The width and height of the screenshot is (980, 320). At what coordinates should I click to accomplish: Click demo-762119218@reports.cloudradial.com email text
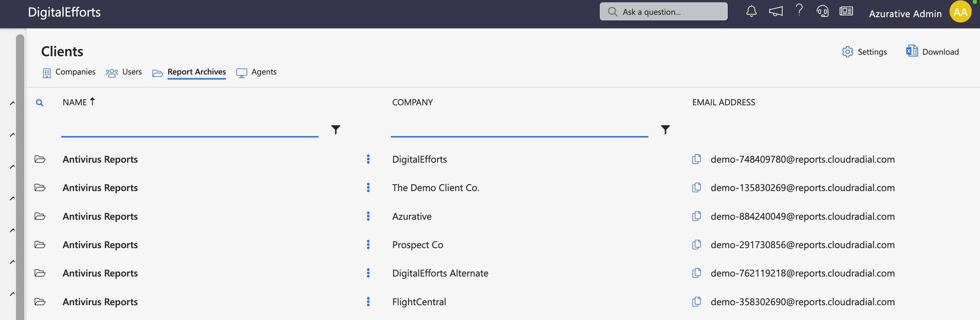tap(802, 273)
